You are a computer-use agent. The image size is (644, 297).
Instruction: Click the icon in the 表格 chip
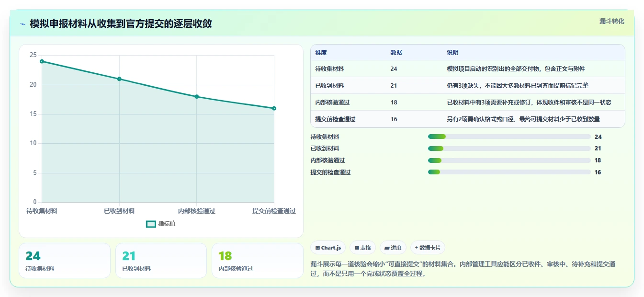[x=357, y=248]
